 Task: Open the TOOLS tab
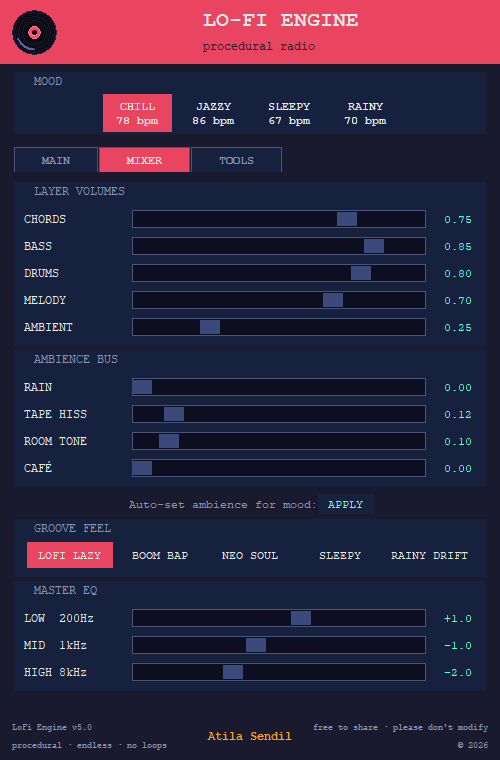[236, 160]
